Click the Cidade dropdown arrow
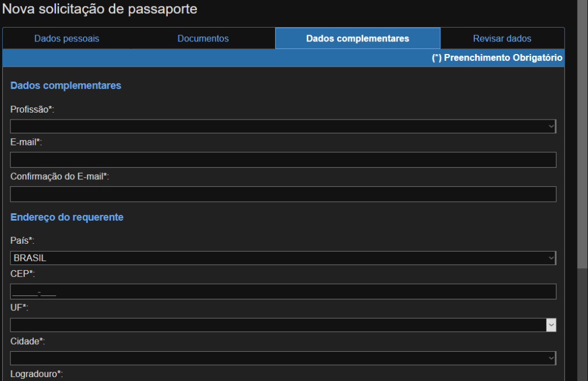Image resolution: width=588 pixels, height=381 pixels. (x=551, y=358)
